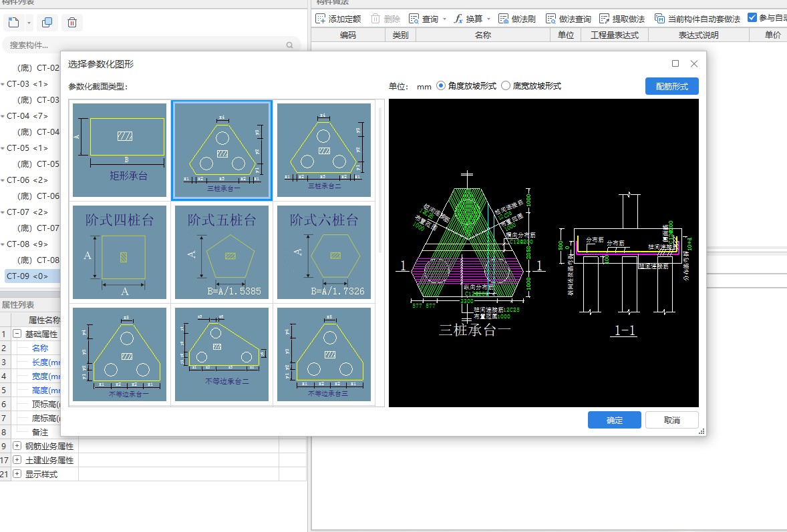Select (底) CT-05 tree item
The image size is (787, 532).
[38, 164]
